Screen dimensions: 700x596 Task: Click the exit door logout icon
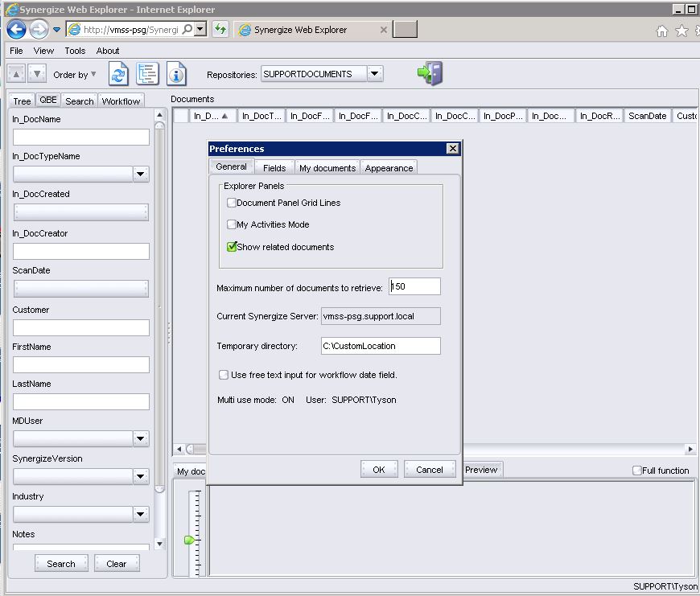[x=430, y=73]
